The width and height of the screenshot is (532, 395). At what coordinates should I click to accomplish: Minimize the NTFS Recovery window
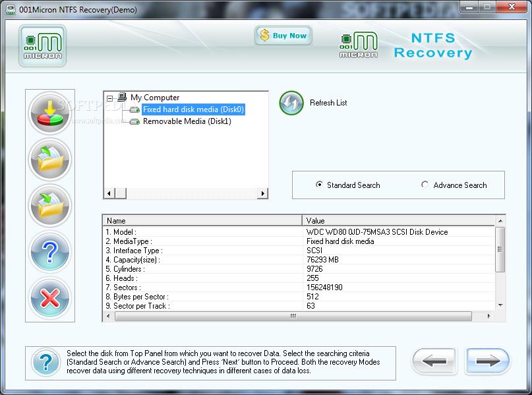[469, 7]
